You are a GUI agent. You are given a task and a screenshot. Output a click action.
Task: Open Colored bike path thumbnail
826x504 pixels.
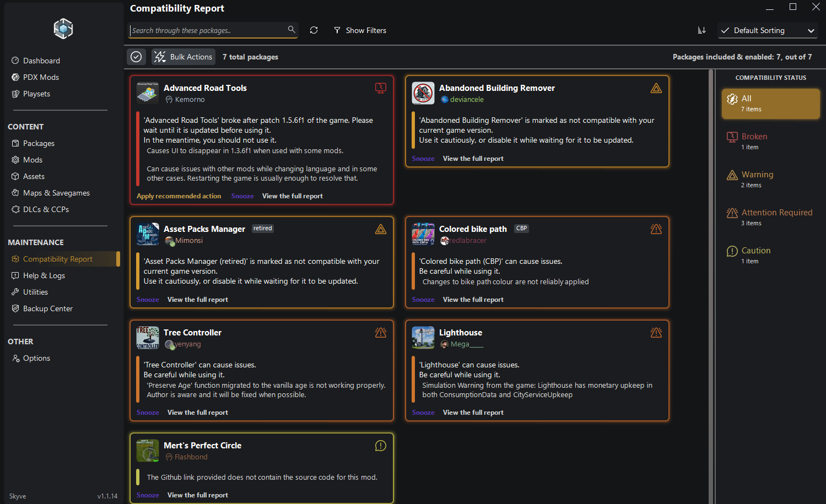[423, 234]
